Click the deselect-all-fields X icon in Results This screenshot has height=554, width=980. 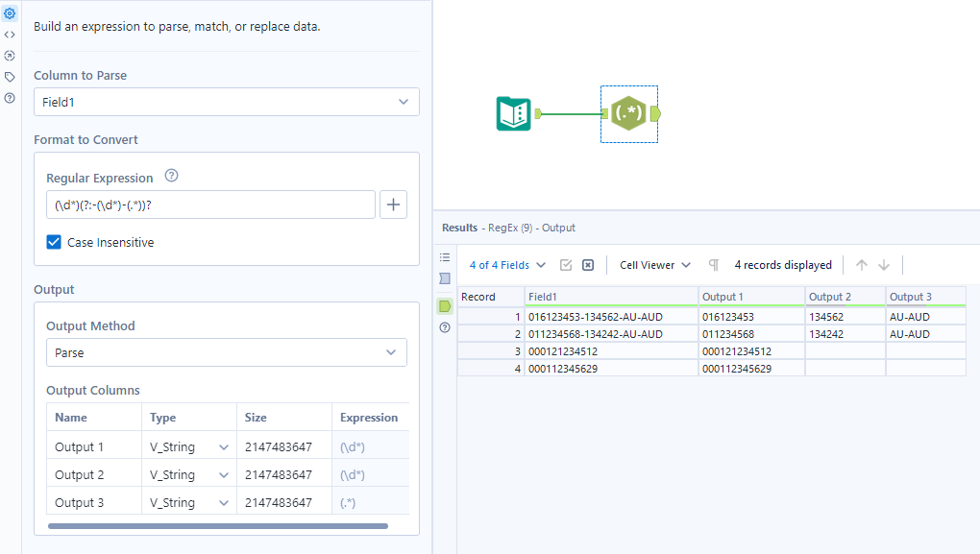(588, 265)
